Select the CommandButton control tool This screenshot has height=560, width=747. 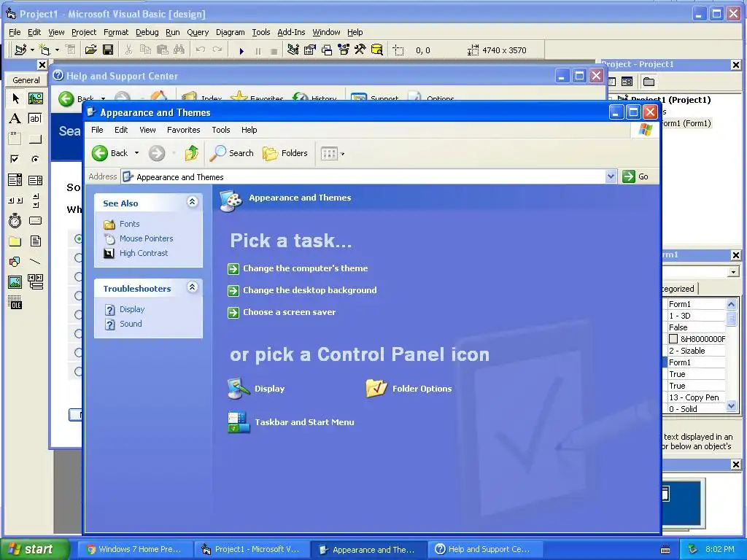(35, 139)
